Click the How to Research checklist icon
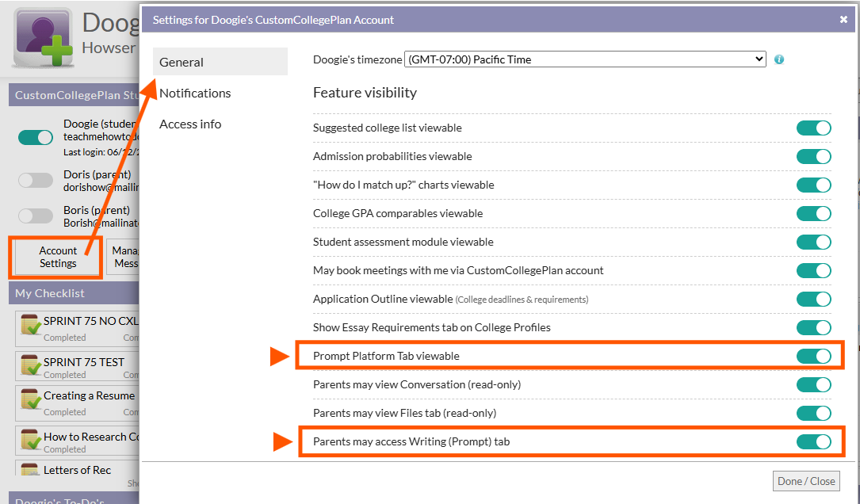 tap(30, 440)
